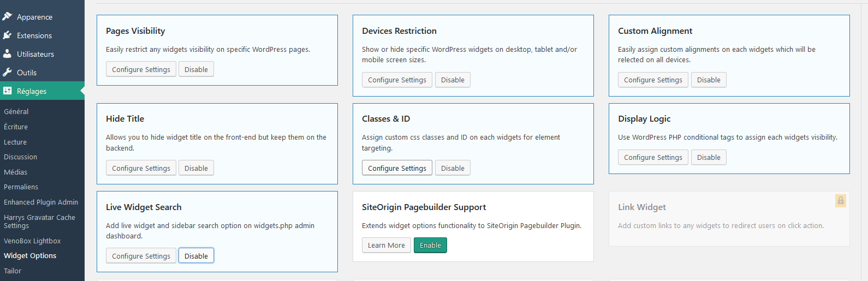The image size is (868, 281).
Task: Go to Discussion settings
Action: coord(21,157)
